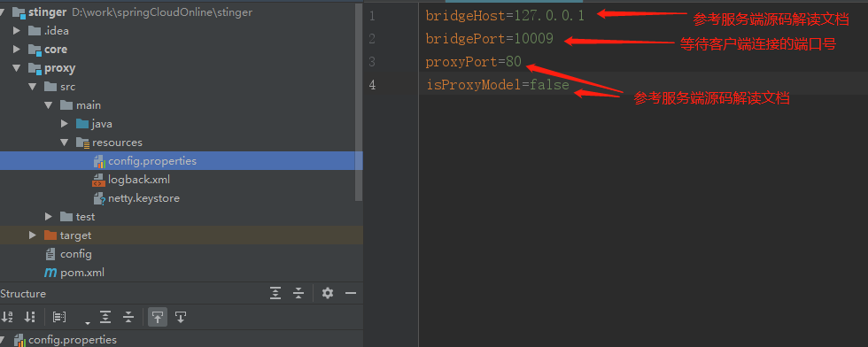Click the project tree vertical scrollbar
868x347 pixels.
pos(360,101)
